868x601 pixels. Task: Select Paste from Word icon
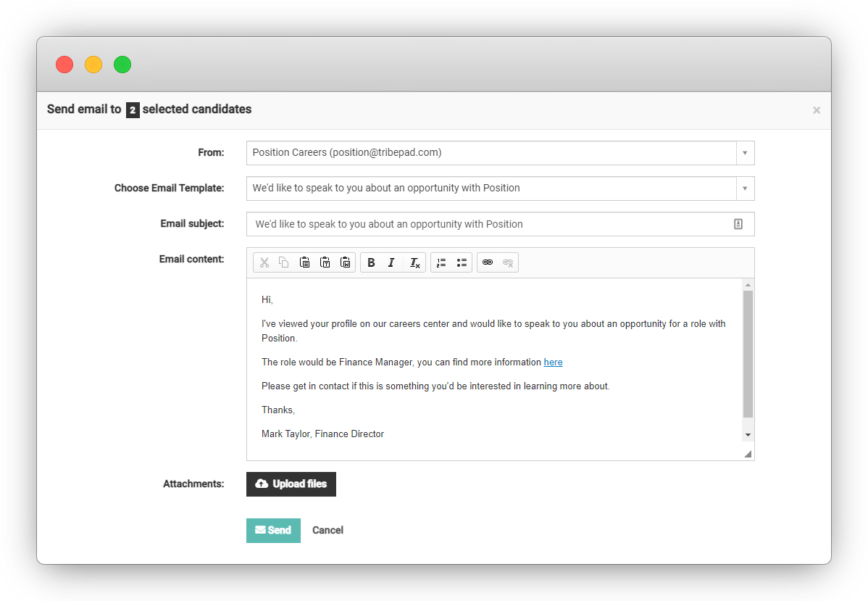(346, 262)
